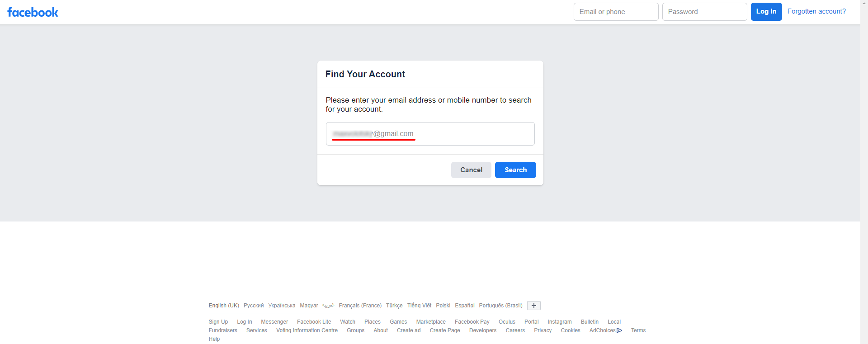Click the Log In button

tap(766, 12)
